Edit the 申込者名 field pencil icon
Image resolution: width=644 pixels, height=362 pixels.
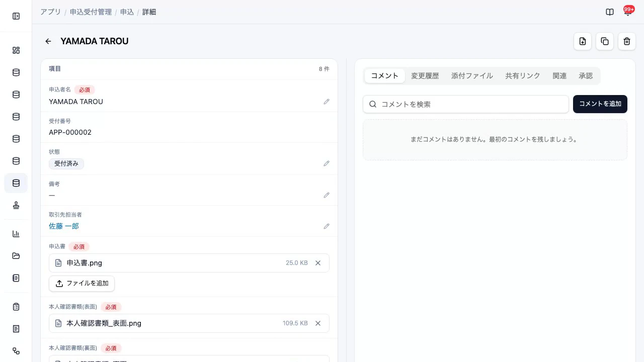327,102
